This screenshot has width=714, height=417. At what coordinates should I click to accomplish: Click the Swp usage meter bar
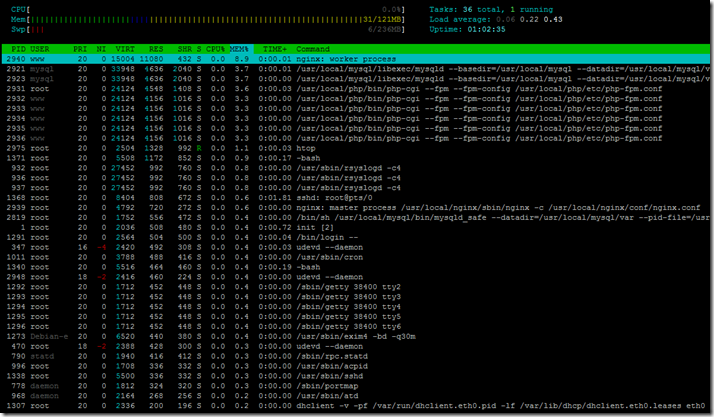click(208, 30)
